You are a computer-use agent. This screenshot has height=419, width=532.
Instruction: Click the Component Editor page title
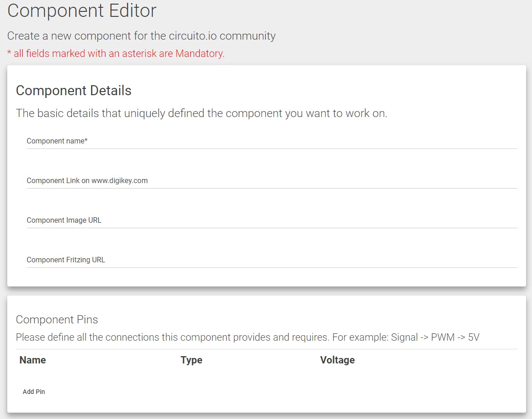point(82,10)
